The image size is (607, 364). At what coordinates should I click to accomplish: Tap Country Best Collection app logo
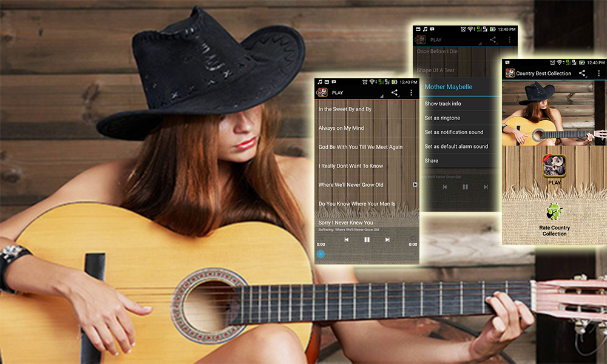pos(510,73)
